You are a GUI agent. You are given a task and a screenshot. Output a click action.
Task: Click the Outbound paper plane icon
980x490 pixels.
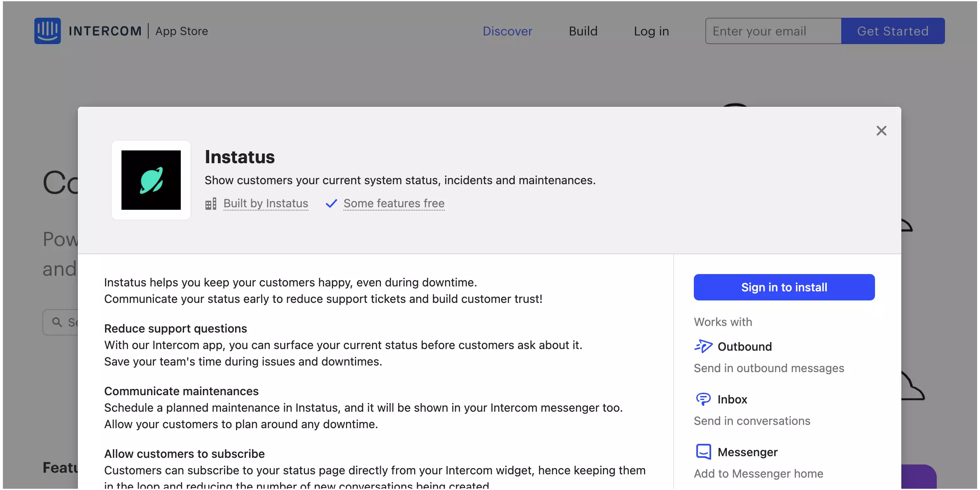click(703, 347)
